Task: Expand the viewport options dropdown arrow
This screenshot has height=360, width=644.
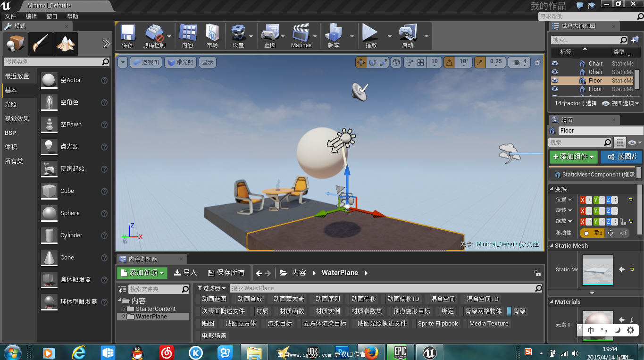Action: pos(123,62)
